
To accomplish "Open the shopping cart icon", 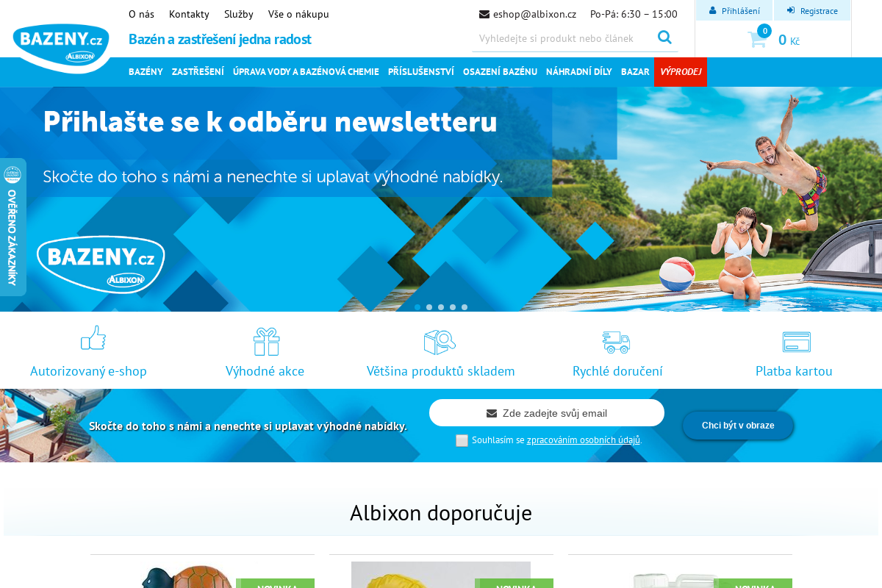I will [757, 40].
